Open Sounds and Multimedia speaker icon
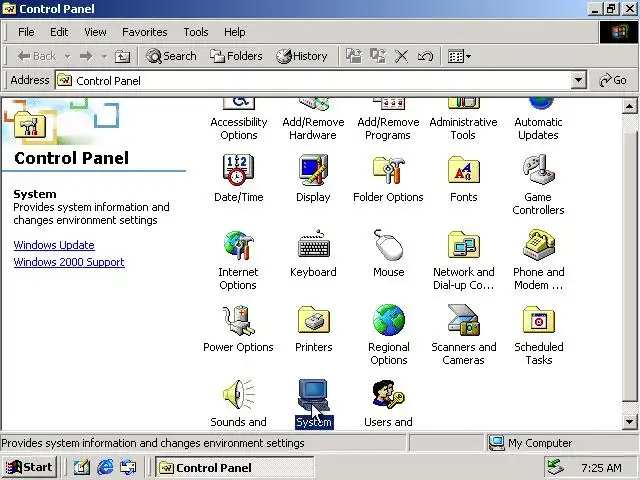The width and height of the screenshot is (640, 480). (238, 395)
